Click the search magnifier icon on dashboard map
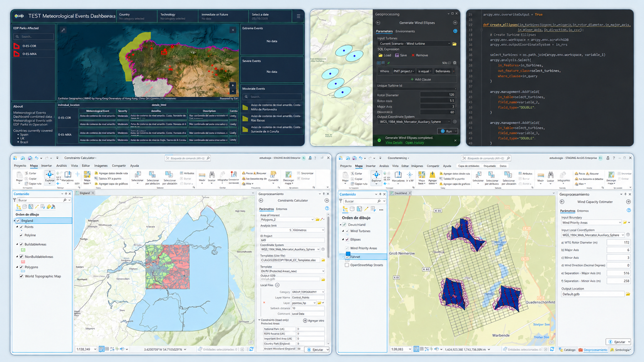 coord(63,30)
